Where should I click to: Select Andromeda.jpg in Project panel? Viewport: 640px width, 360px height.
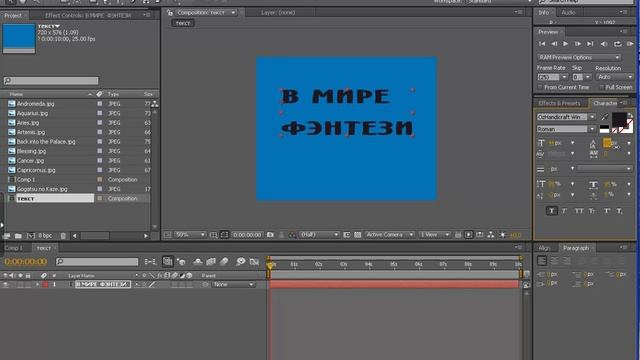tap(36, 104)
